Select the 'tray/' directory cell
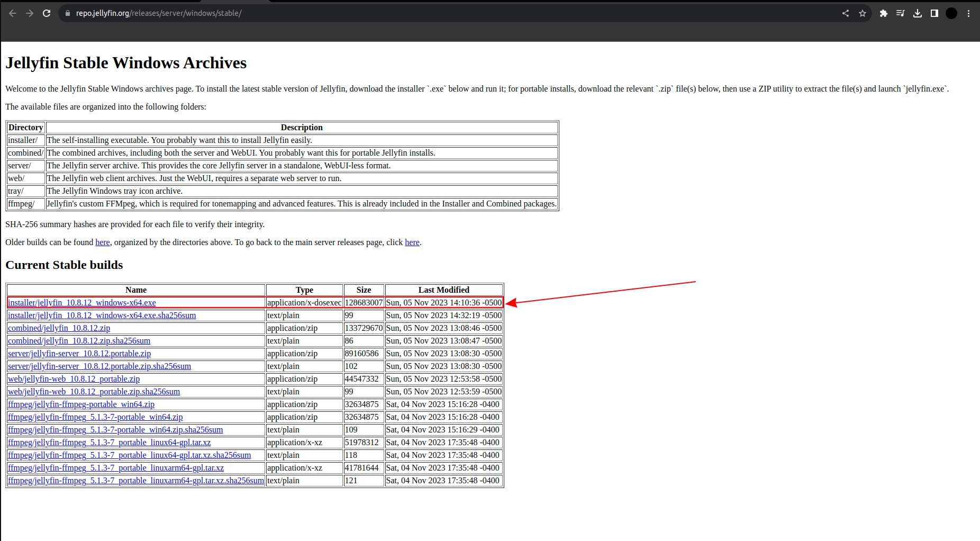 (26, 191)
